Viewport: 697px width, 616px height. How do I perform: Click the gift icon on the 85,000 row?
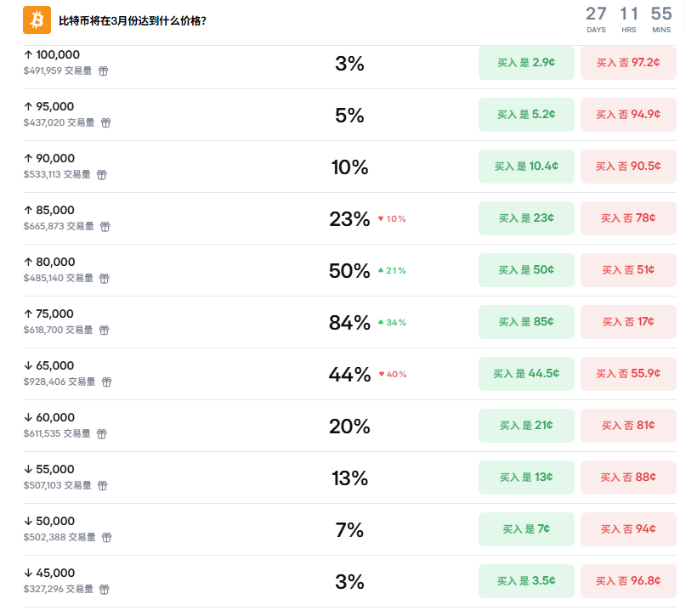tap(105, 227)
